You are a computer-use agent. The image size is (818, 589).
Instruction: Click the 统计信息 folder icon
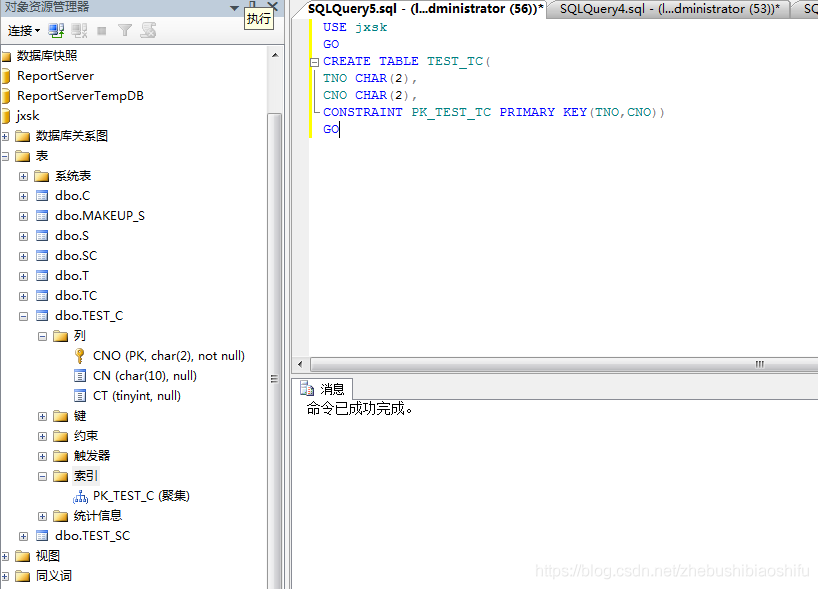click(x=61, y=516)
